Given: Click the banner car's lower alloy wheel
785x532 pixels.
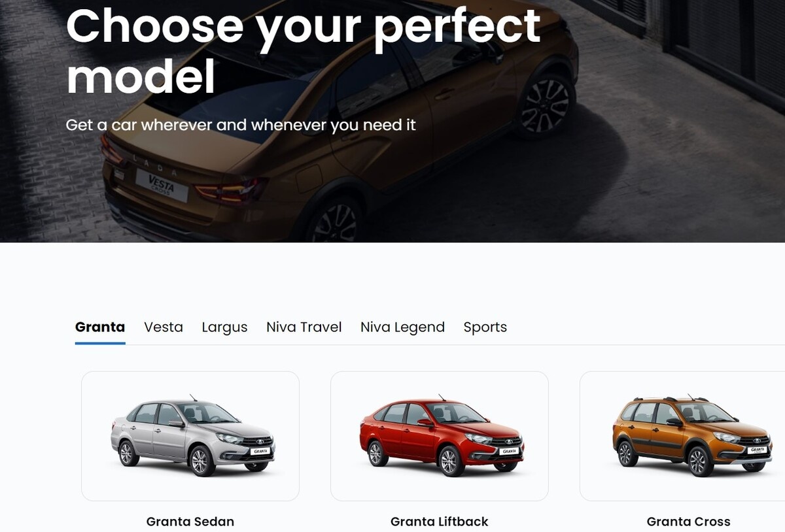Looking at the screenshot, I should (x=334, y=219).
